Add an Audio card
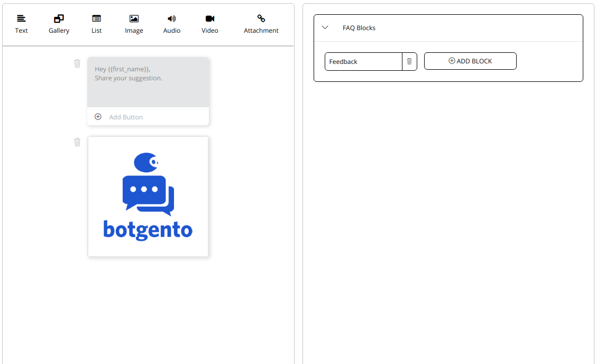This screenshot has height=364, width=596. tap(172, 24)
